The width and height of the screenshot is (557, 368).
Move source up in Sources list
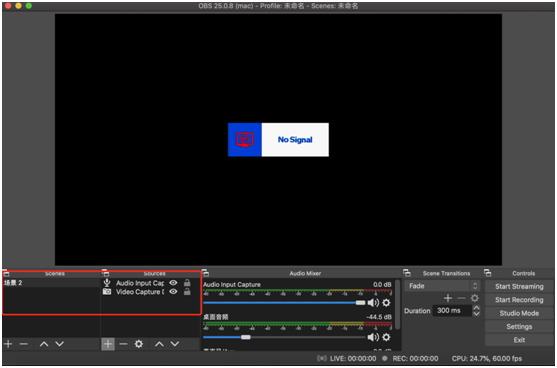(159, 344)
